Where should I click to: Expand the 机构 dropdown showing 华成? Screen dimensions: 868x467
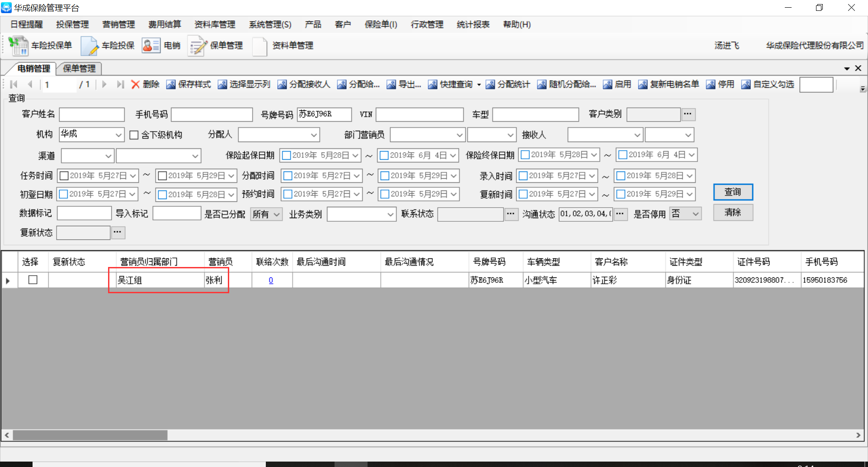(118, 135)
